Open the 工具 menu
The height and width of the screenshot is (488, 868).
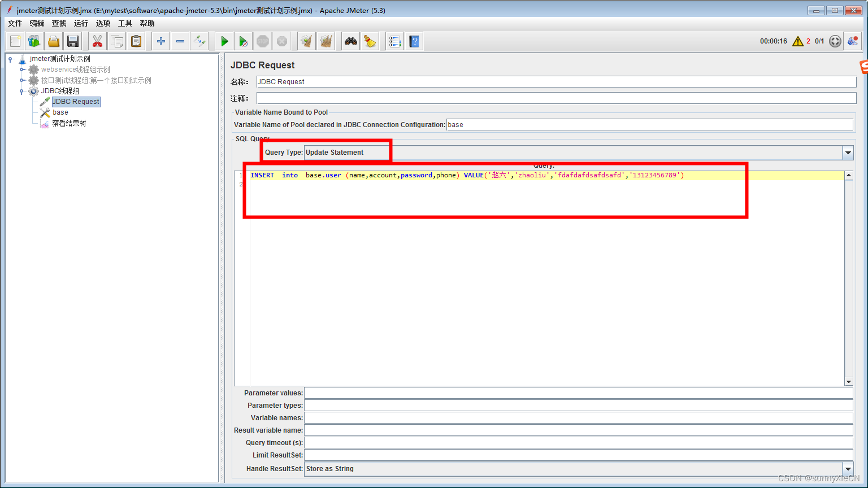click(125, 23)
